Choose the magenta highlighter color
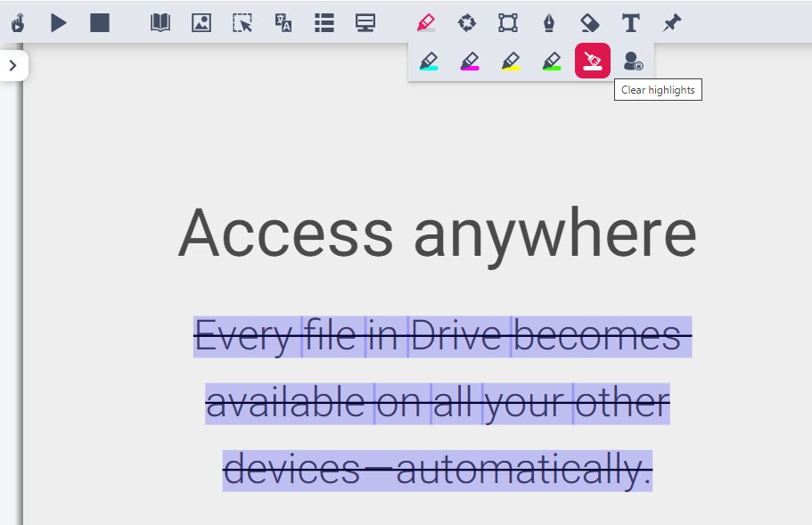This screenshot has height=525, width=812. point(470,62)
